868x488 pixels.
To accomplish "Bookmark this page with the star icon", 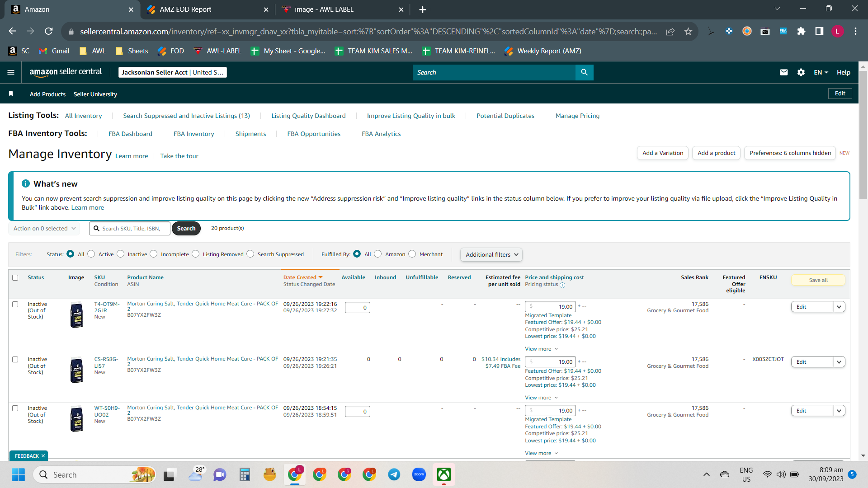I will tap(688, 31).
